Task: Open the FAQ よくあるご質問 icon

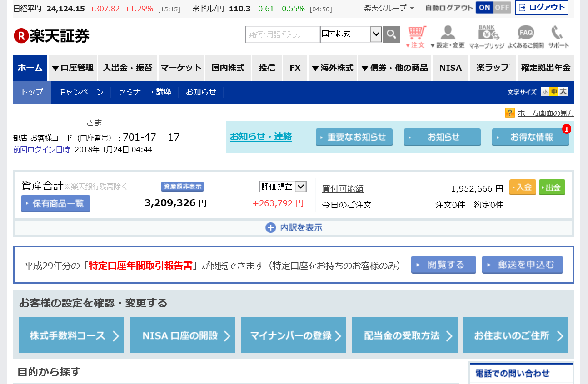Action: (x=526, y=37)
